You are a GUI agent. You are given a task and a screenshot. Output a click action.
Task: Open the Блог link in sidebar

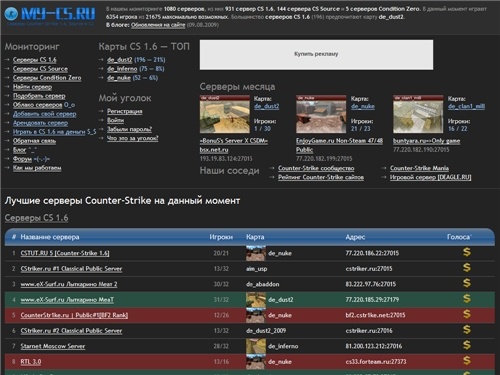(x=19, y=150)
